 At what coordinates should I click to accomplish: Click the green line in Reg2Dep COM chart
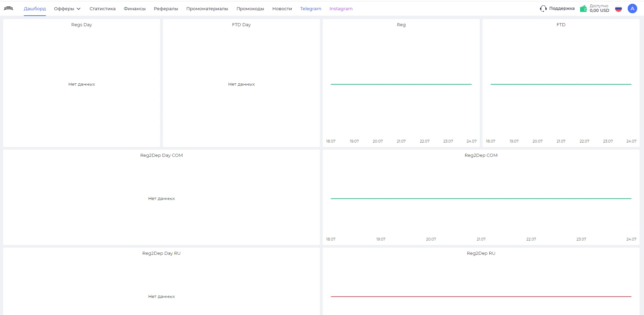(481, 198)
